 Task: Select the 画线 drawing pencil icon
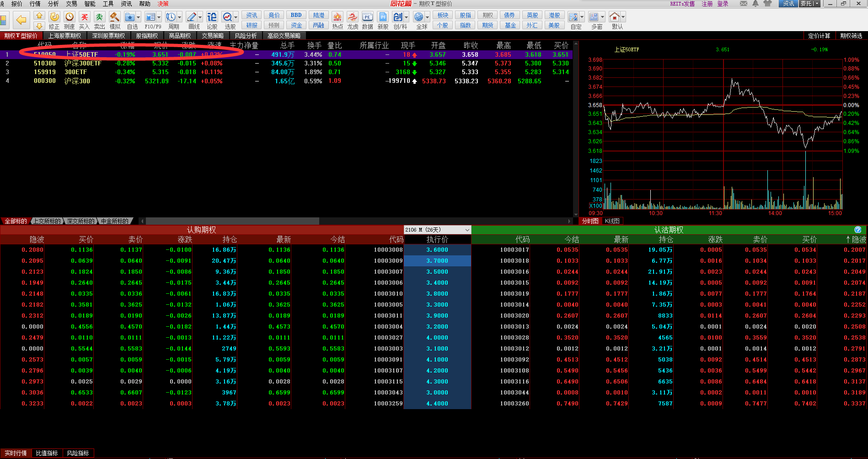click(192, 17)
